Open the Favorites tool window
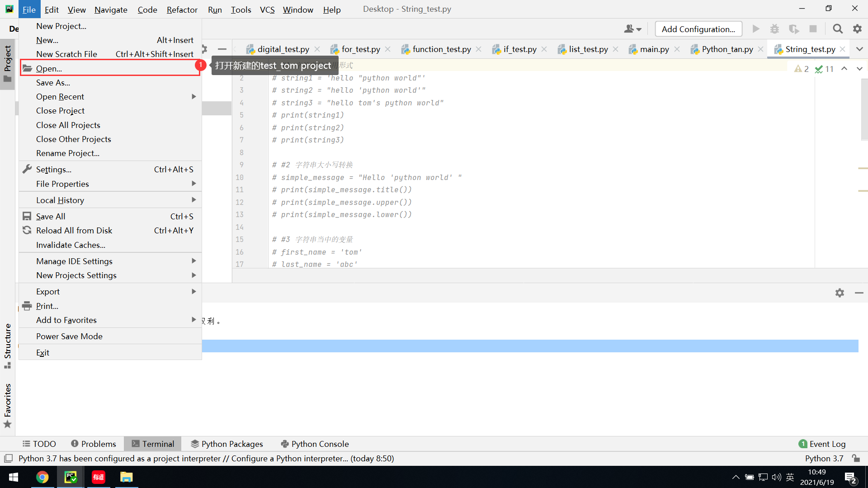 coord(7,403)
